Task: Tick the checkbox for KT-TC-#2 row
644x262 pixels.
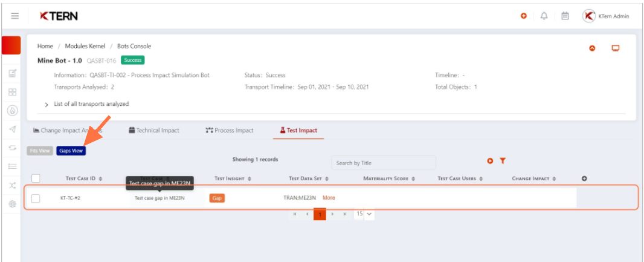Action: pos(36,198)
